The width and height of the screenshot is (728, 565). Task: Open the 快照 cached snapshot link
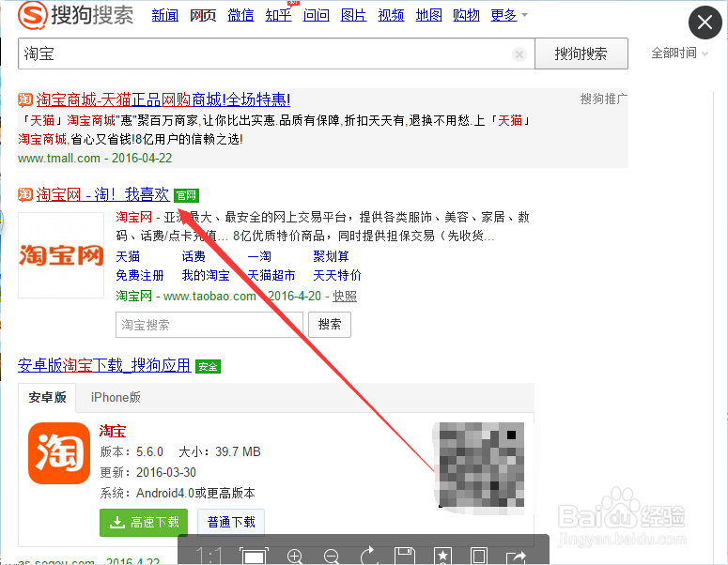coord(345,296)
